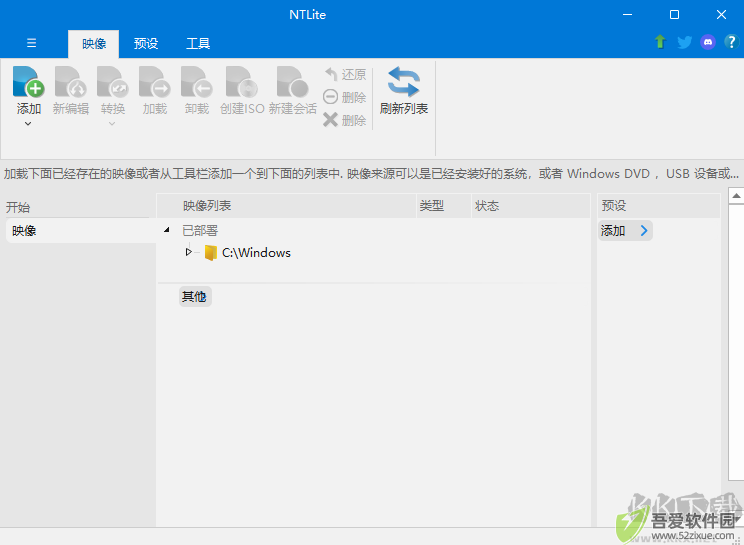Close the NTLite window
744x545 pixels.
tap(721, 15)
